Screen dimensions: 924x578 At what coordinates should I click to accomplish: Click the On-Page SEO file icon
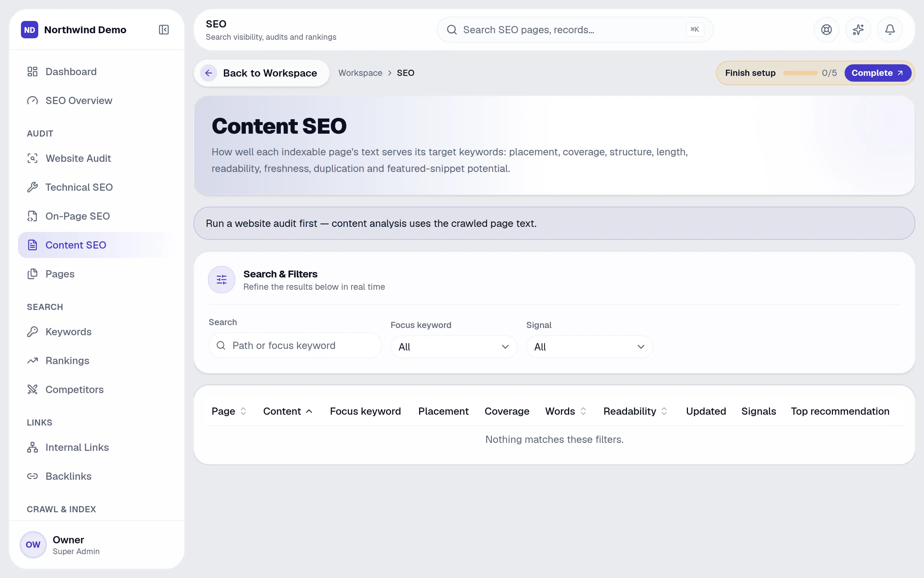tap(32, 216)
